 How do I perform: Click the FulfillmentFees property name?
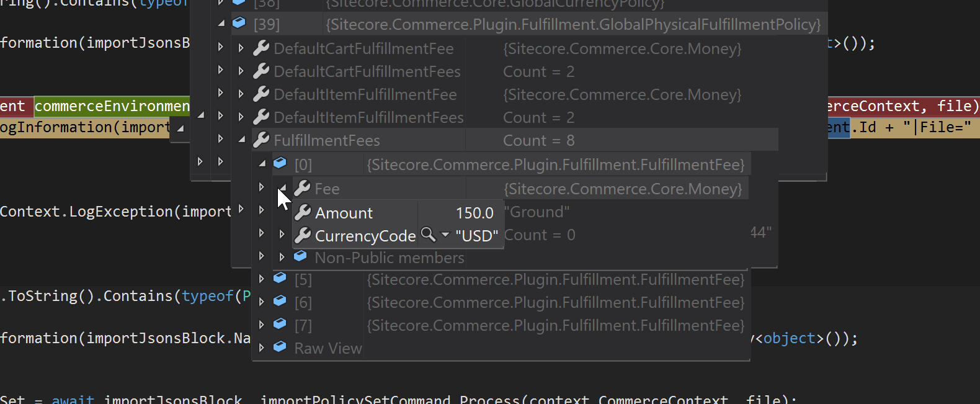tap(327, 140)
